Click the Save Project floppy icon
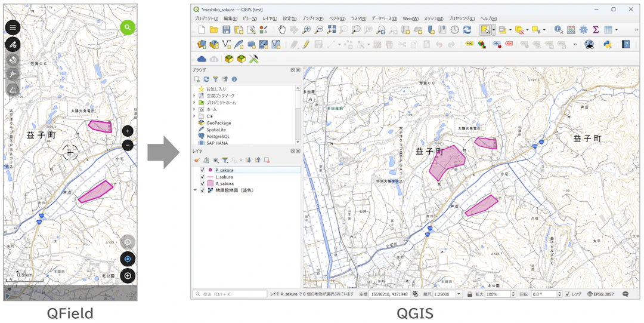The height and width of the screenshot is (323, 644). [x=226, y=29]
